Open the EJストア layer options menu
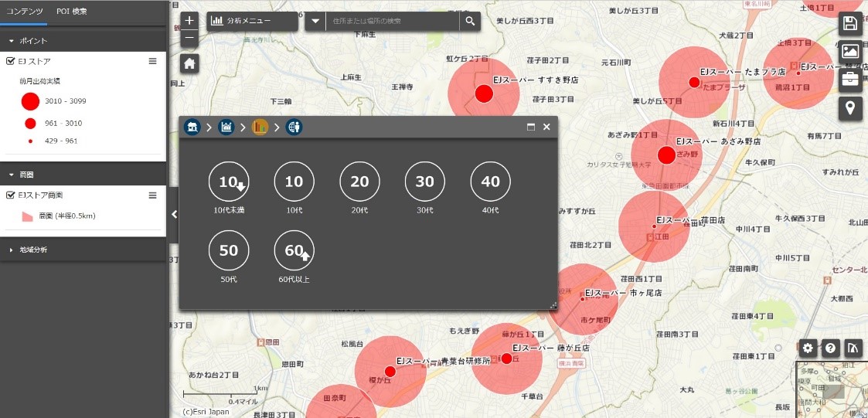Image resolution: width=868 pixels, height=418 pixels. (x=153, y=61)
